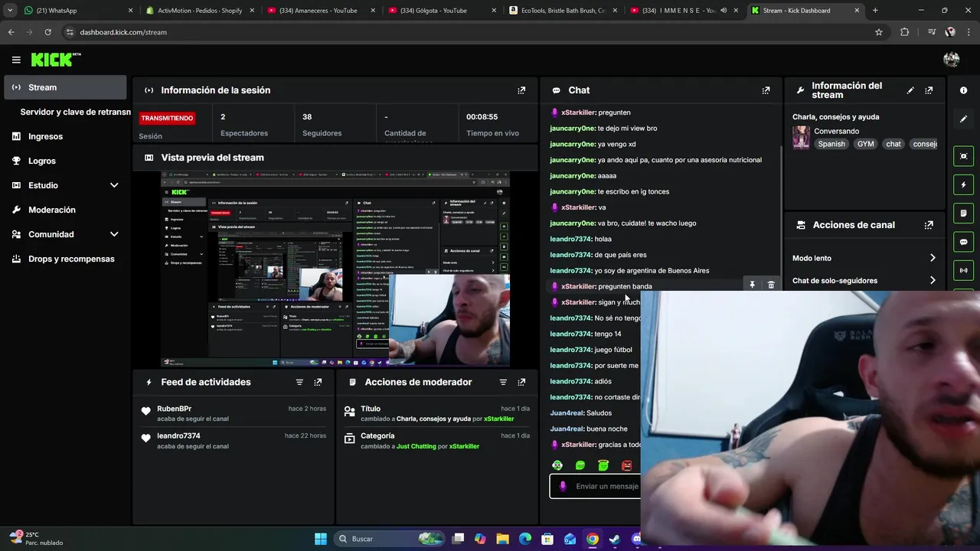The height and width of the screenshot is (551, 980).
Task: Open the weather widget showing 25°C
Action: pyautogui.click(x=36, y=539)
